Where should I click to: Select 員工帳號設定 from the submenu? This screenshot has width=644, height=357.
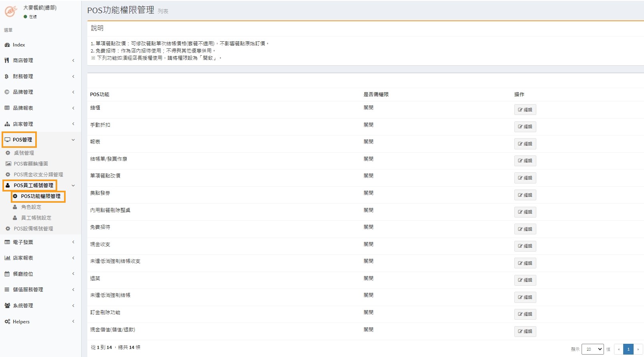(36, 218)
